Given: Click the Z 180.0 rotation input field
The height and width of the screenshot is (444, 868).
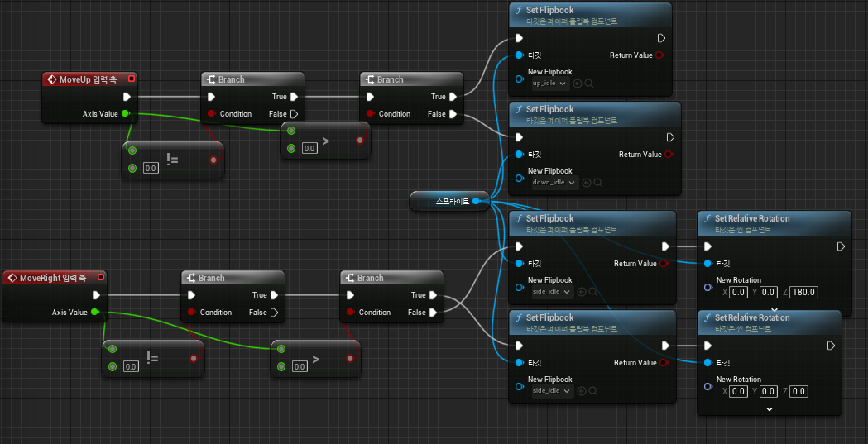Looking at the screenshot, I should (x=804, y=292).
